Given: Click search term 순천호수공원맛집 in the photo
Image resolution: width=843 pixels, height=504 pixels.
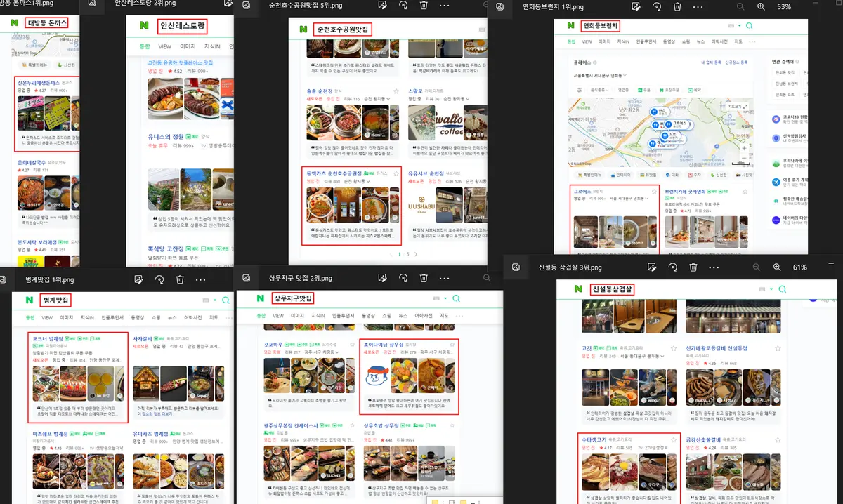Looking at the screenshot, I should click(343, 29).
